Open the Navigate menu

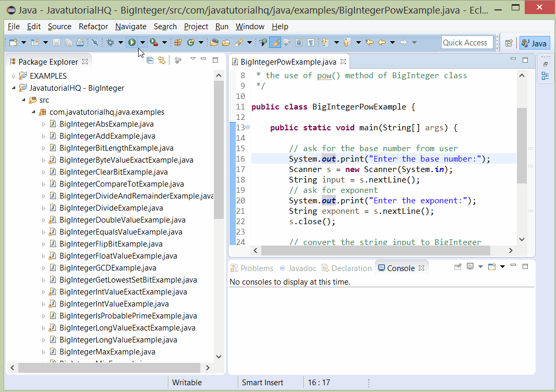coord(130,27)
